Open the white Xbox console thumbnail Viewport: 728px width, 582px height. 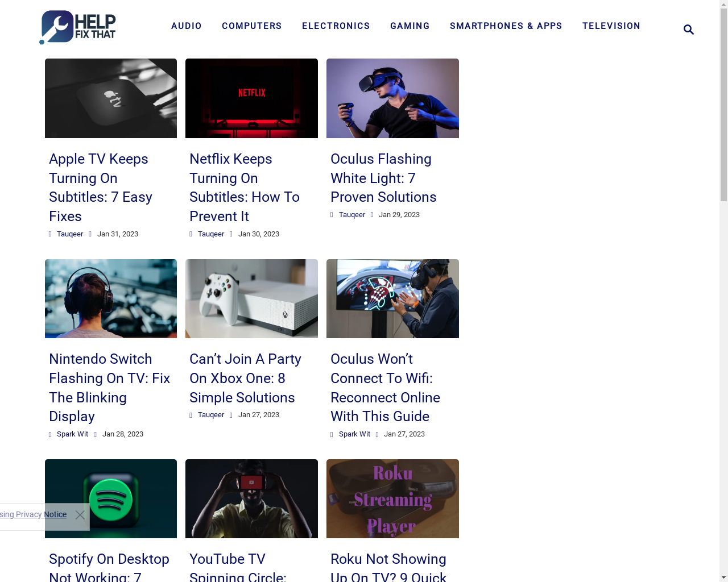[x=251, y=299]
